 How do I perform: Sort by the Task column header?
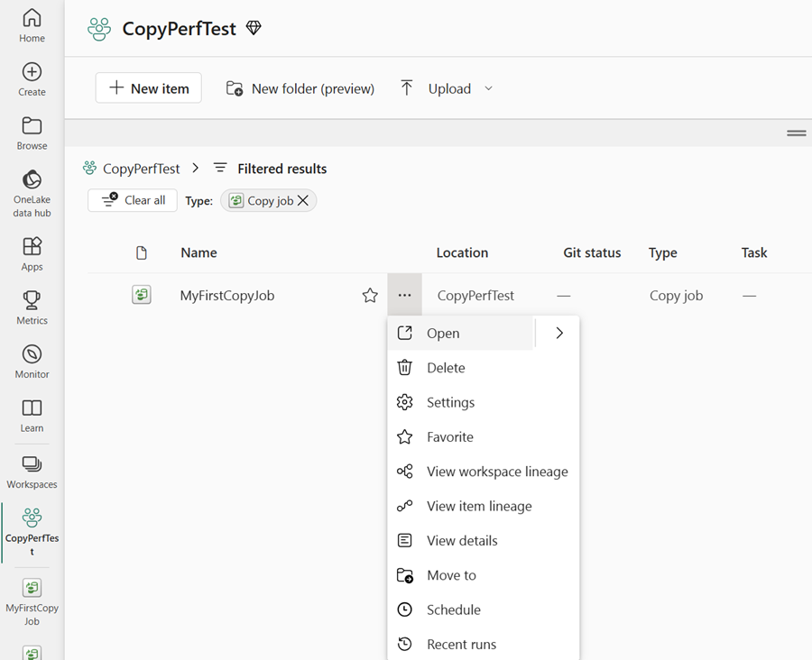pos(754,252)
